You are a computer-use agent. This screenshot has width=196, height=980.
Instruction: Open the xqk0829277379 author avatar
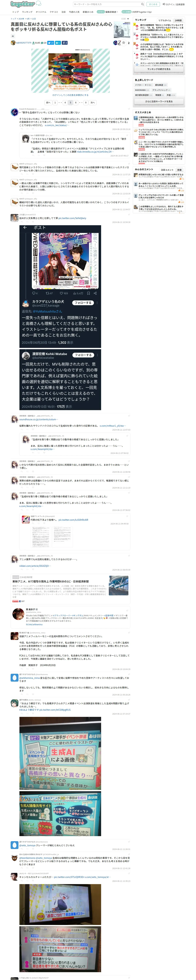13,43
